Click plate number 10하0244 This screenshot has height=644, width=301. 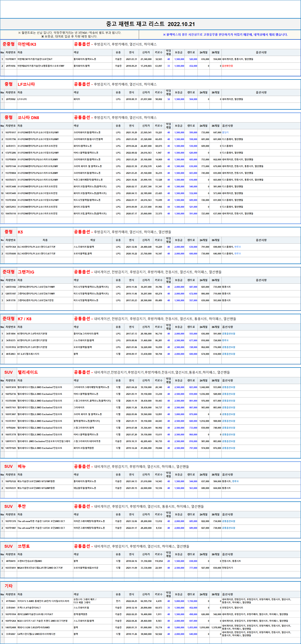click(x=11, y=428)
